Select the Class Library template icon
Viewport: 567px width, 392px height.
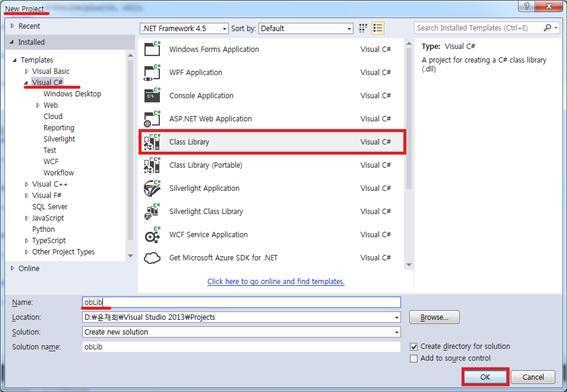point(152,142)
